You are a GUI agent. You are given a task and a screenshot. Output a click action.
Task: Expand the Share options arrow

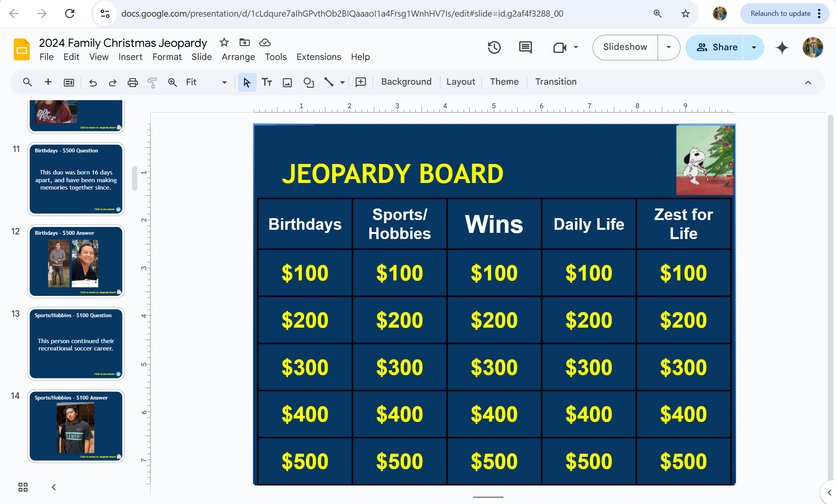(x=754, y=47)
